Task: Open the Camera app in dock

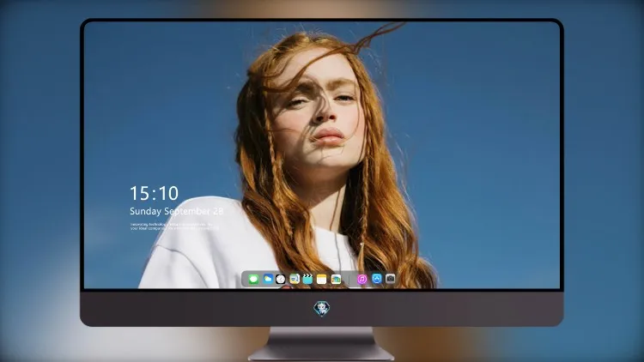Action: tap(390, 279)
